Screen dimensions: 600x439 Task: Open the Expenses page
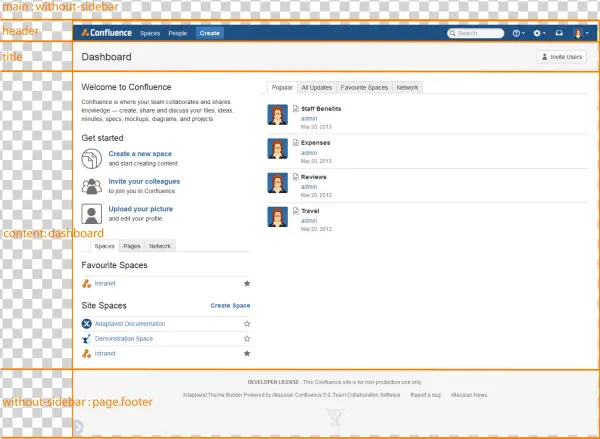315,143
